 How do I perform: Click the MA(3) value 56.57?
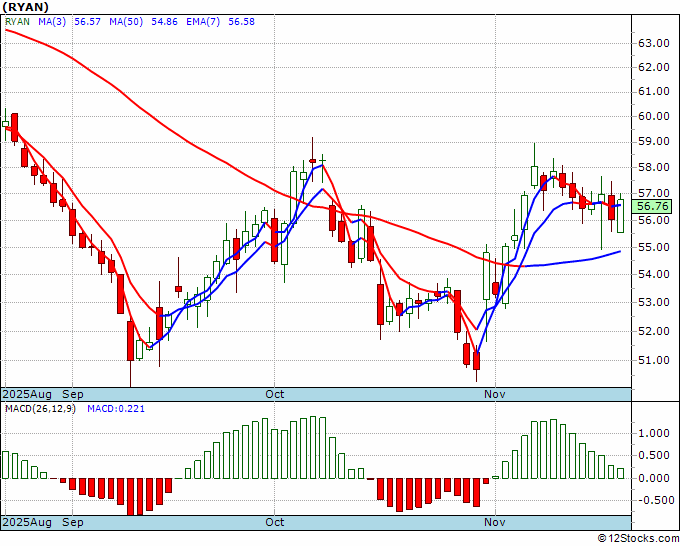88,22
